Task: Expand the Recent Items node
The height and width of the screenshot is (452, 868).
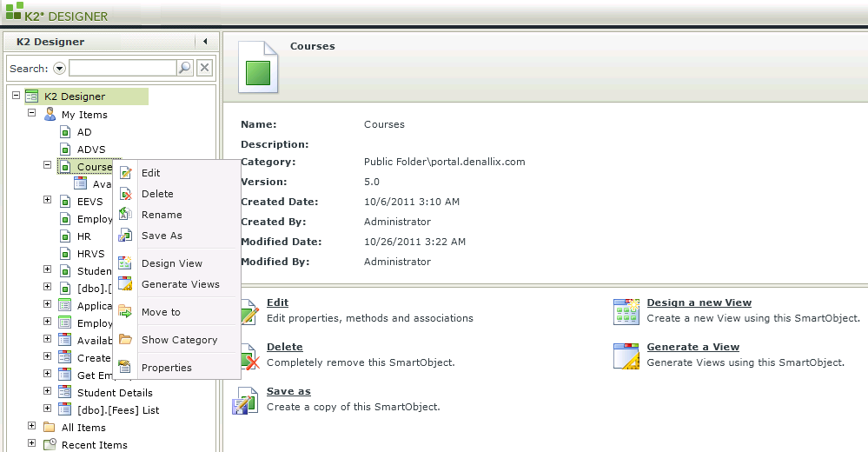Action: click(x=31, y=443)
